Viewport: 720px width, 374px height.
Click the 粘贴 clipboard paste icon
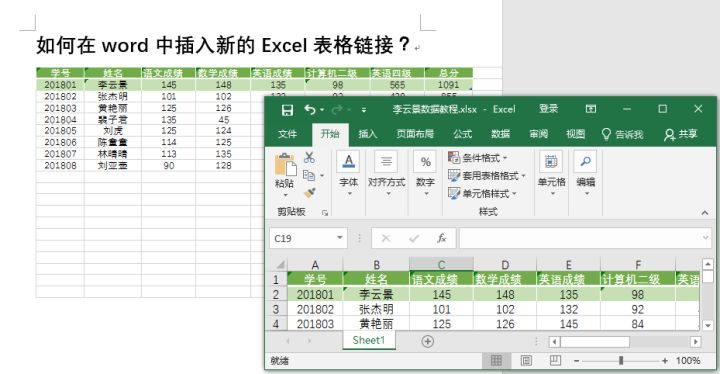point(285,165)
